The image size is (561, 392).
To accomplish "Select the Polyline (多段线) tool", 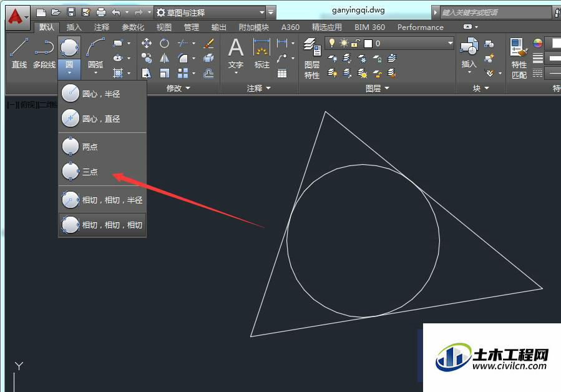I will pos(44,53).
